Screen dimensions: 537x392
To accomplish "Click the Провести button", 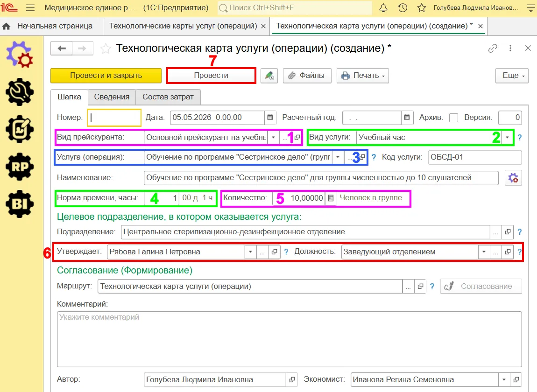I will pyautogui.click(x=211, y=76).
